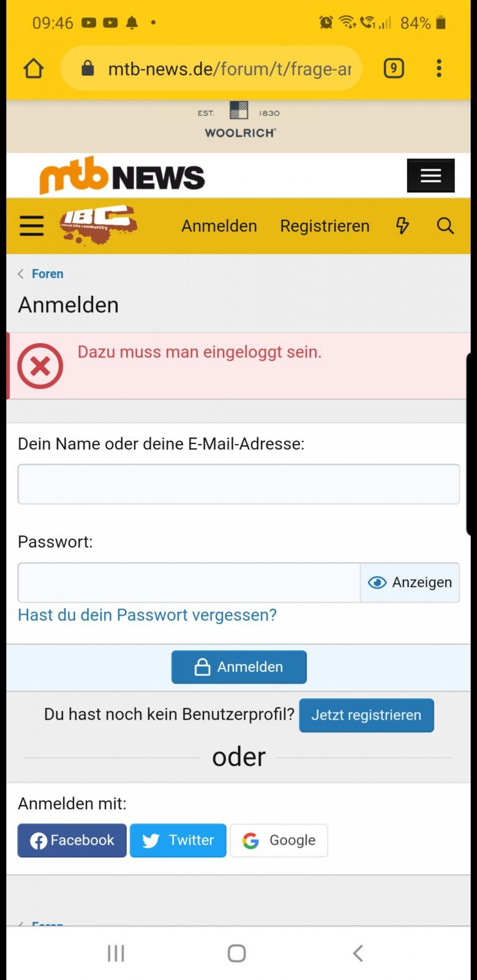Select Anmelden in the navigation bar
Screen dimensions: 477x980
pos(219,226)
